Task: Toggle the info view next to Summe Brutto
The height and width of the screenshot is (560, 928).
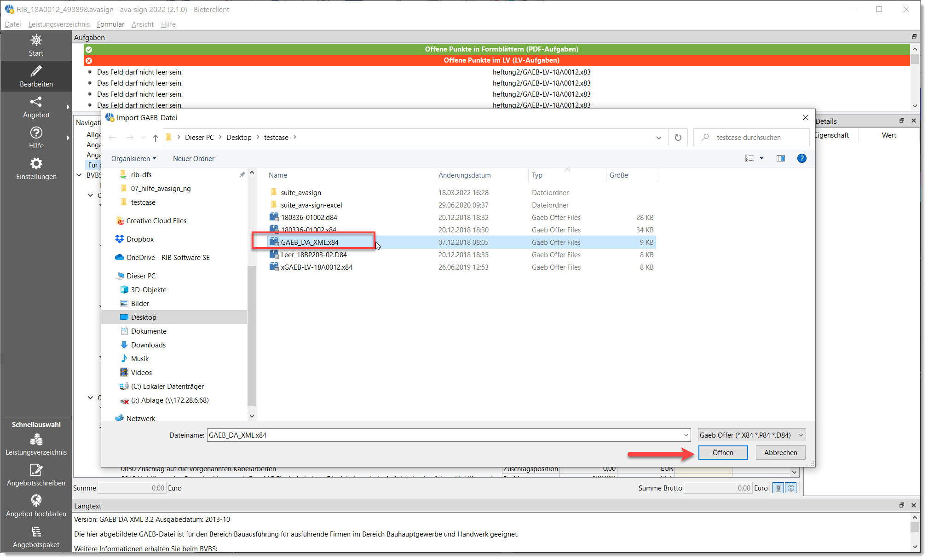Action: 791,488
